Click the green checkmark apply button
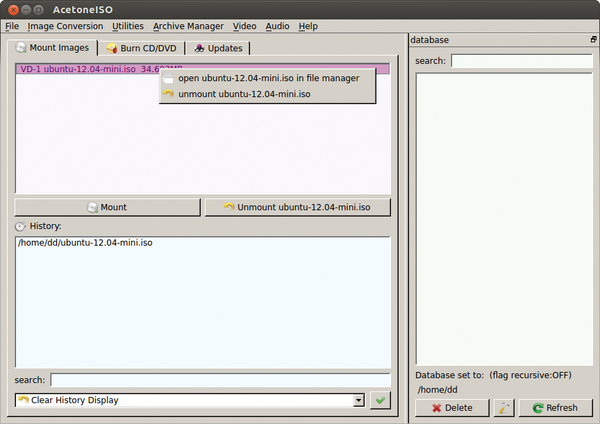 click(x=380, y=400)
